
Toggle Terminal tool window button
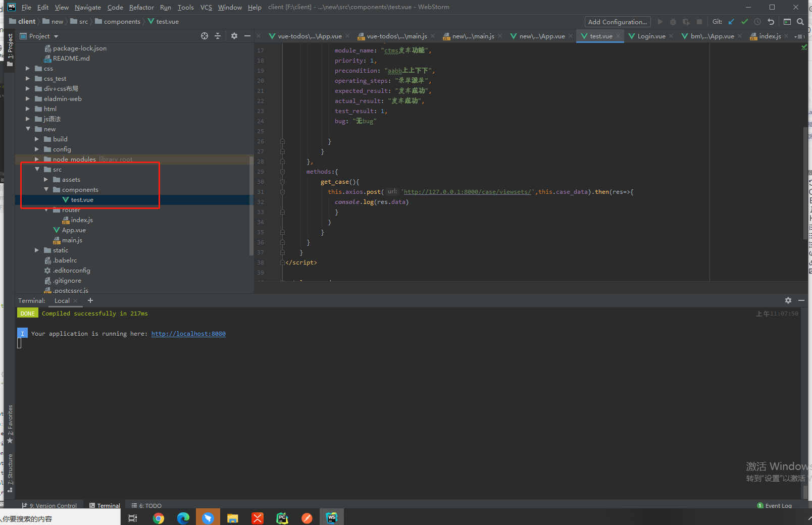pos(105,505)
